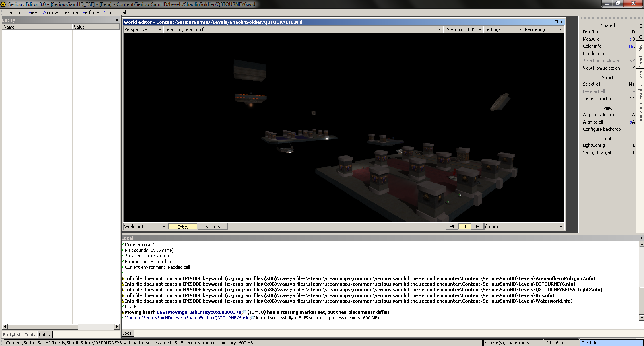
Task: Maximize the World editor inner window
Action: [556, 22]
